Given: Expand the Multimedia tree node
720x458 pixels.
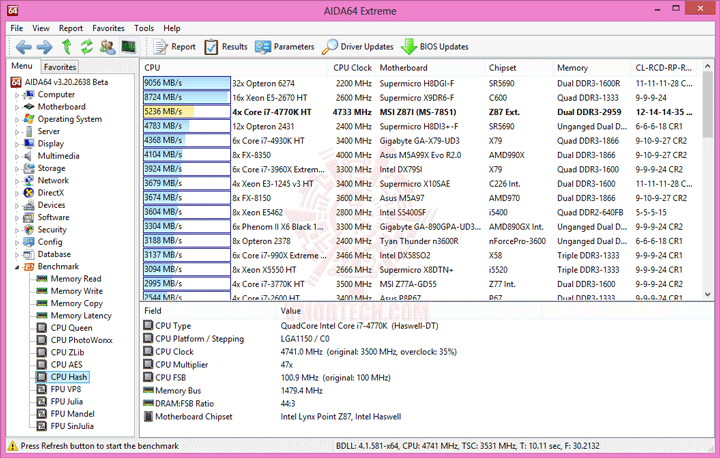Looking at the screenshot, I should 17,157.
